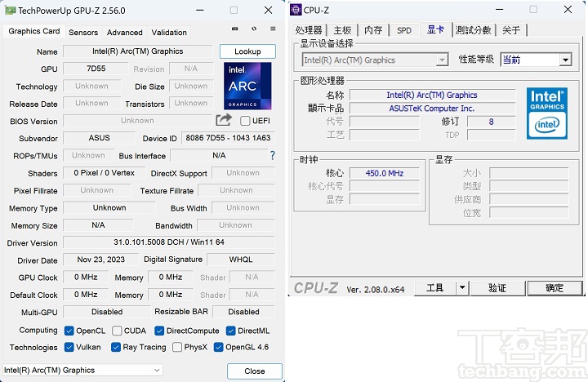Toggle the DirectML checkbox
Screen dimensions: 588x382
coord(230,331)
